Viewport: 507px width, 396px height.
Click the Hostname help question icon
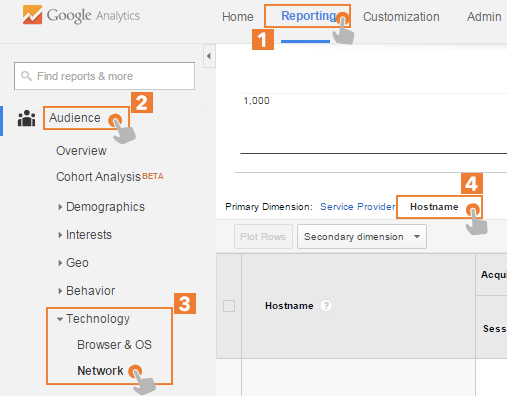click(326, 306)
